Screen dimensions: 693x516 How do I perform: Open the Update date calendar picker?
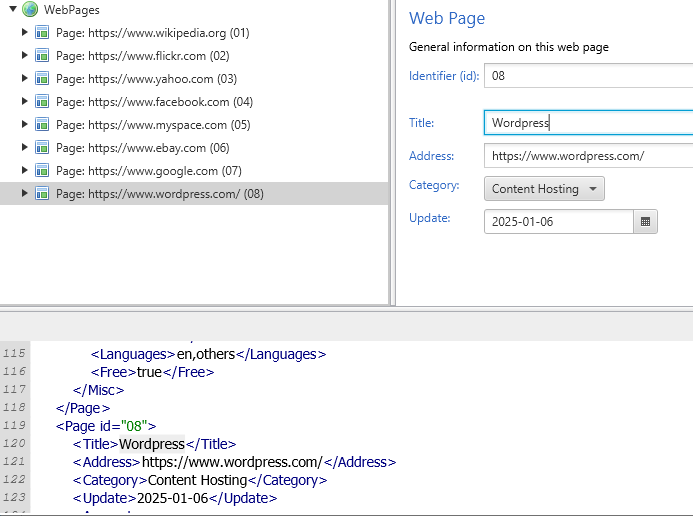(646, 221)
